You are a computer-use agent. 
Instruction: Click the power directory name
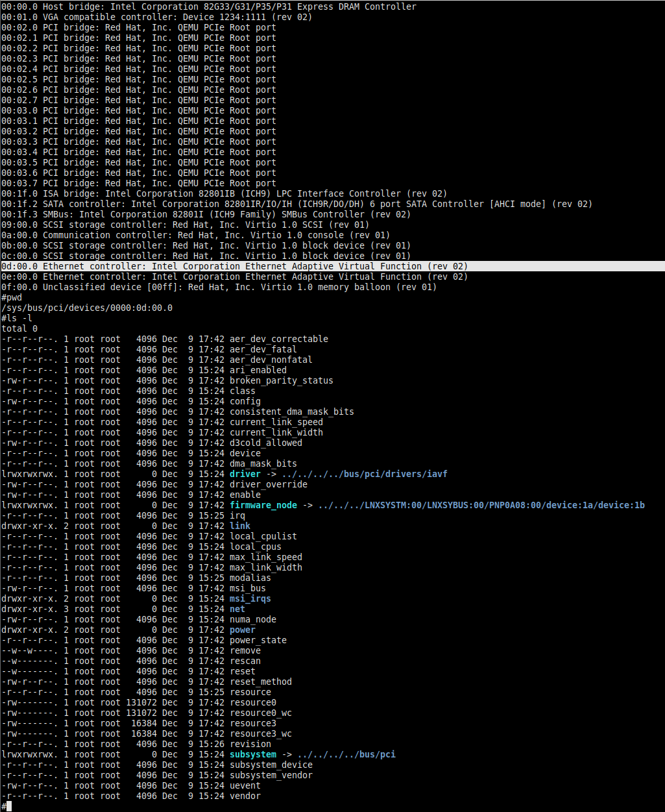coord(243,630)
